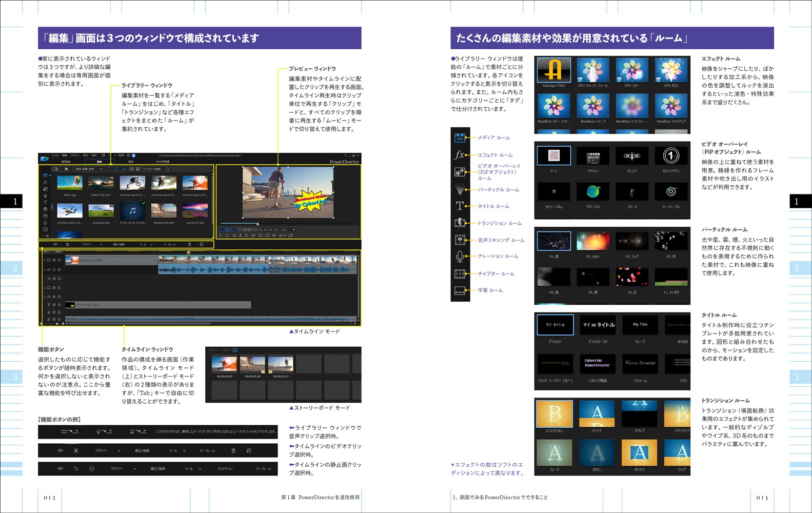Select the fx Effect Room icon
812x513 pixels.
(x=460, y=155)
